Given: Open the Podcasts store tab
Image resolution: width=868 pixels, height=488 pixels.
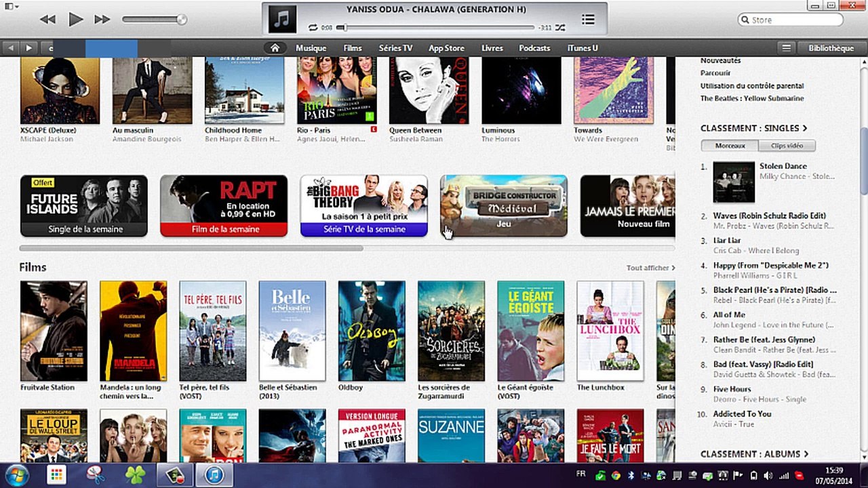Looking at the screenshot, I should point(534,48).
